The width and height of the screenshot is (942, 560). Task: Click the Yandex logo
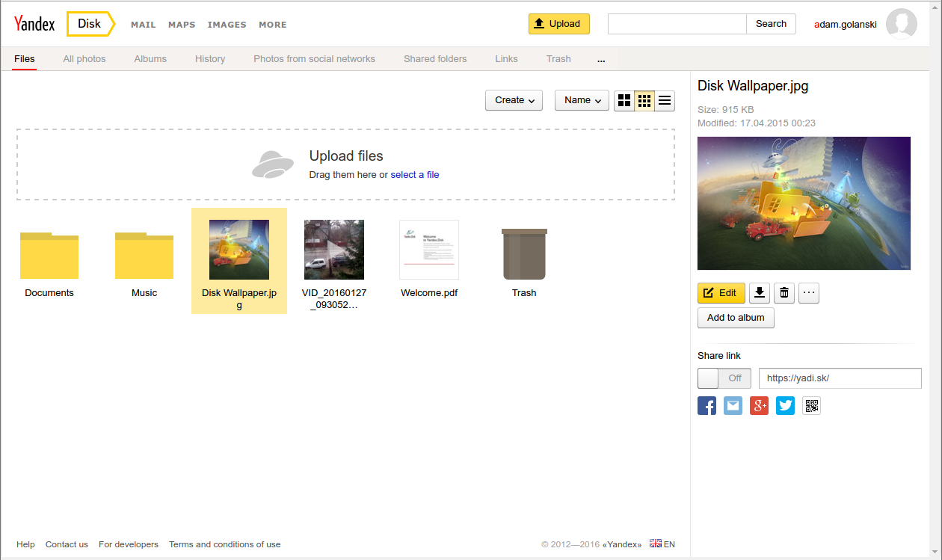pyautogui.click(x=34, y=24)
